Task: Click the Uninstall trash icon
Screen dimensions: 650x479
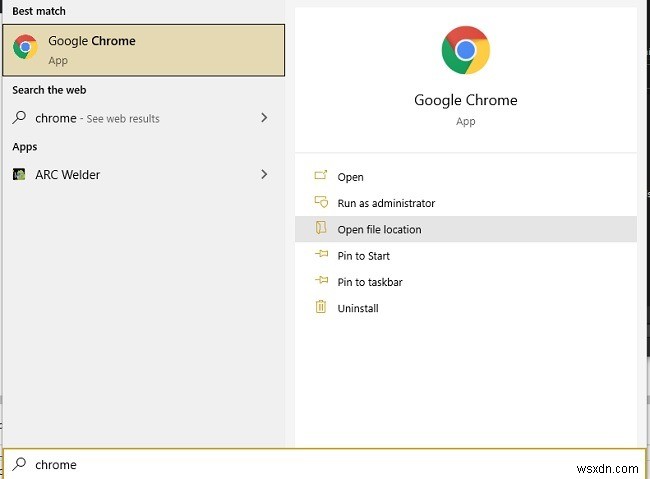Action: [x=321, y=306]
